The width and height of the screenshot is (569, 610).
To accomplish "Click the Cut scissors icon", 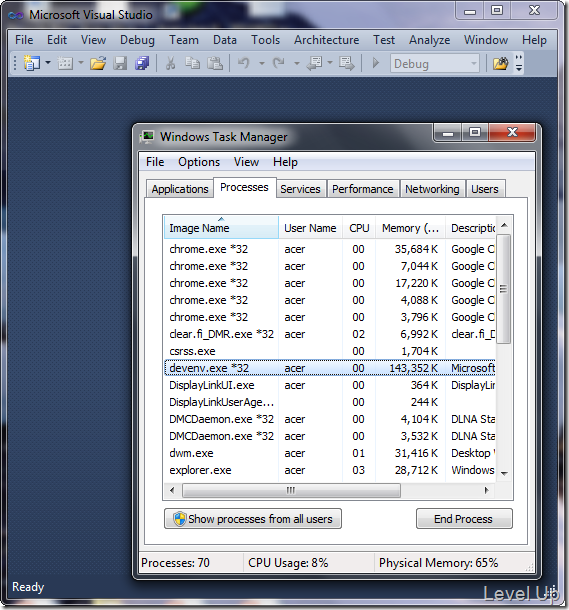I will 170,63.
